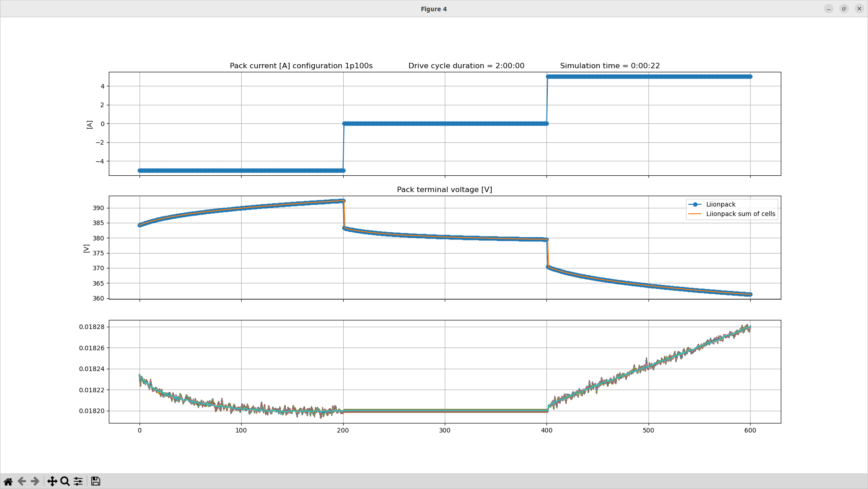Activate the Pan tool in the toolbar
The width and height of the screenshot is (868, 489).
pyautogui.click(x=53, y=481)
